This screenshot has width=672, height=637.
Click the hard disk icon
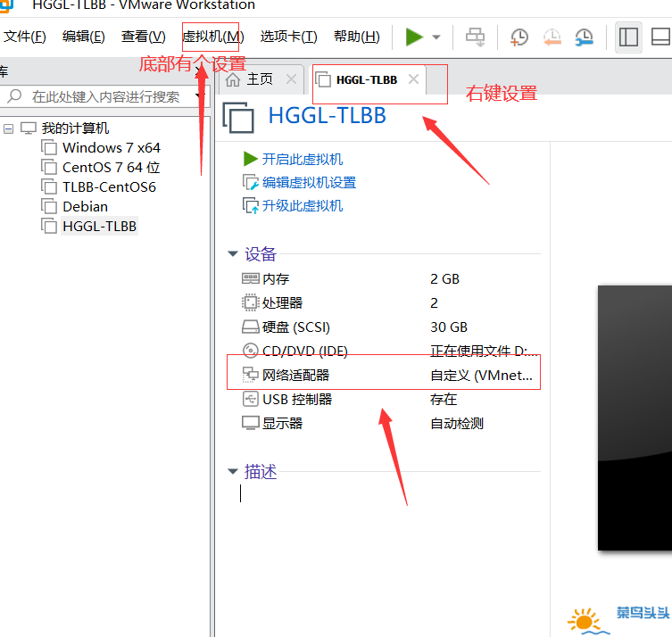click(x=250, y=327)
